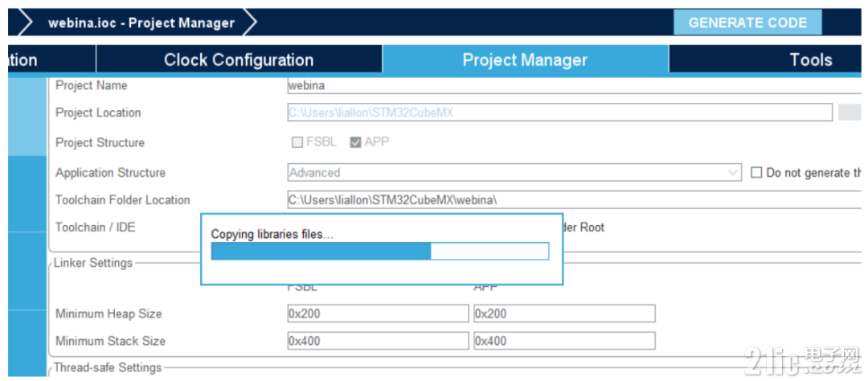Viewport: 868px width, 381px height.
Task: Click the Project Structure label
Action: coord(100,142)
